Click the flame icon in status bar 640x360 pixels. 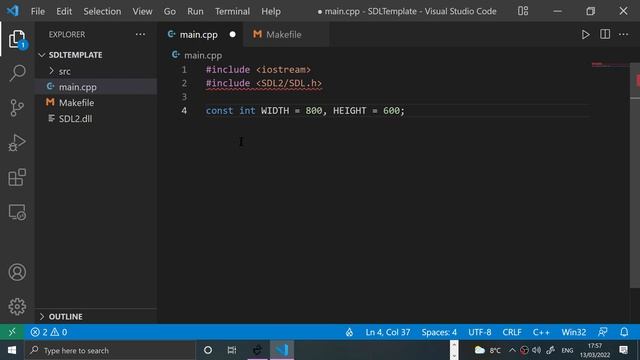pyautogui.click(x=349, y=332)
